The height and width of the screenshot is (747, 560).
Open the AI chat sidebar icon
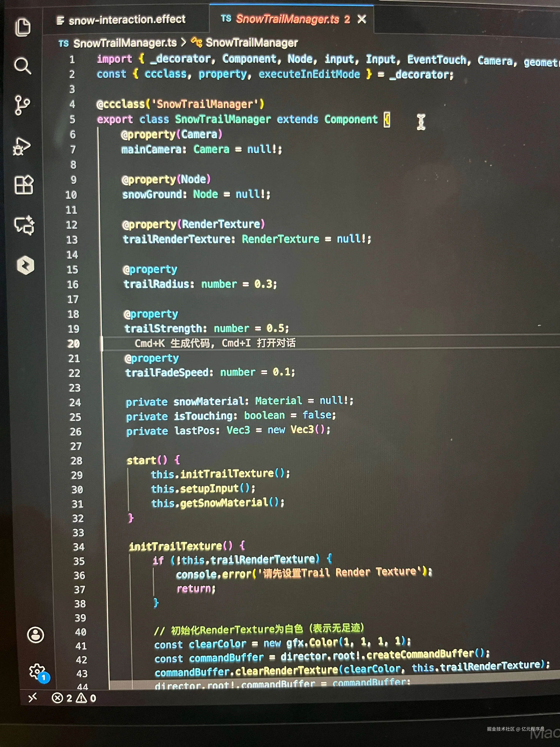[x=24, y=225]
